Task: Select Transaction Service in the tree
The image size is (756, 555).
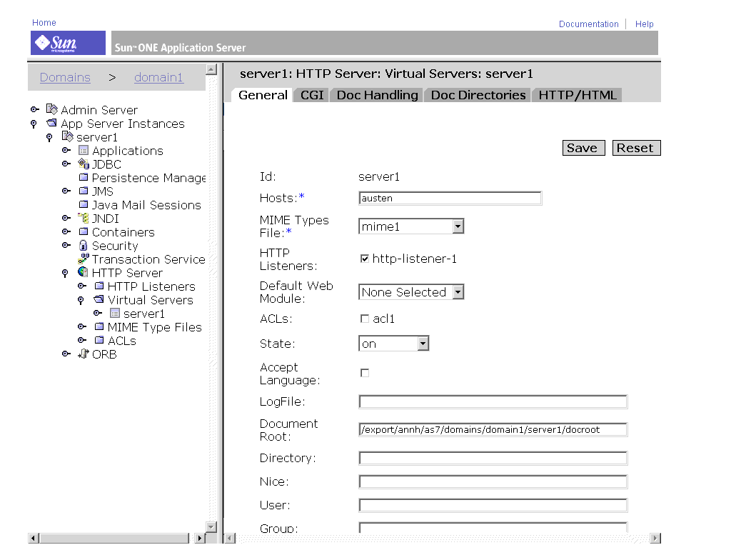Action: 148,259
